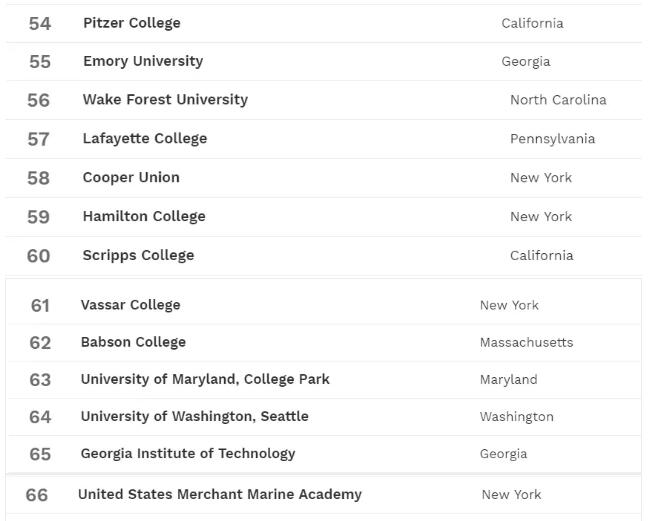Screen dimensions: 649x521
Task: Open the Babson College entry
Action: pyautogui.click(x=133, y=342)
